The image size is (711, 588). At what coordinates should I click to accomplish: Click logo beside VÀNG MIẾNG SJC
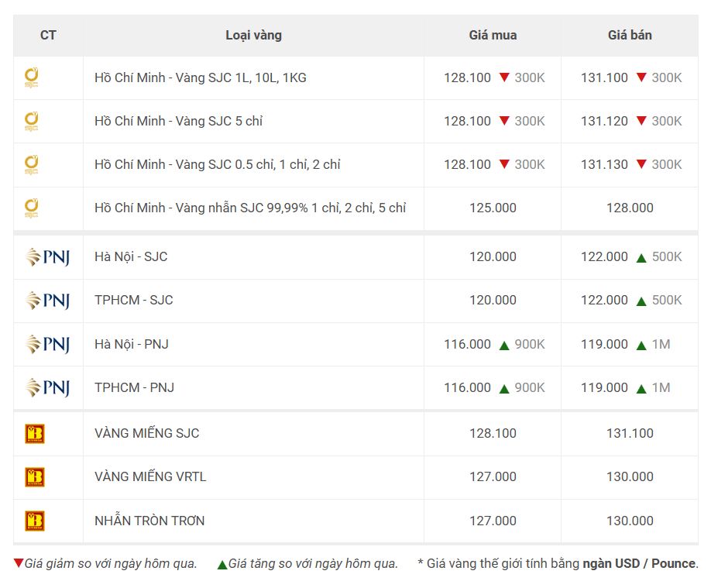point(35,433)
